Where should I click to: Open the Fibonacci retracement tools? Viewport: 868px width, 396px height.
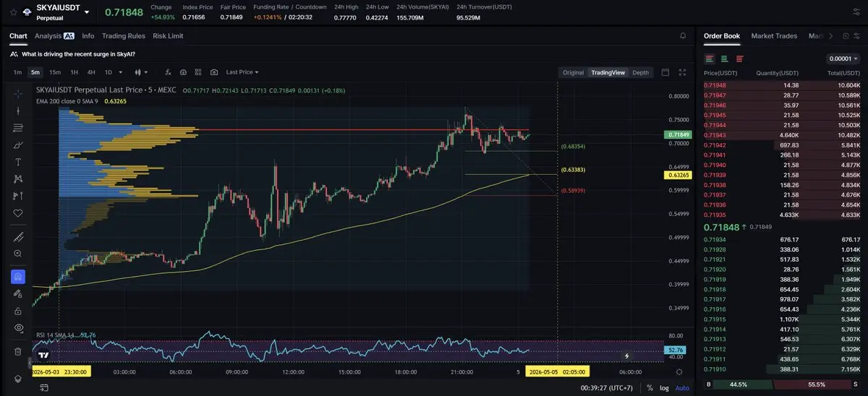click(x=18, y=128)
